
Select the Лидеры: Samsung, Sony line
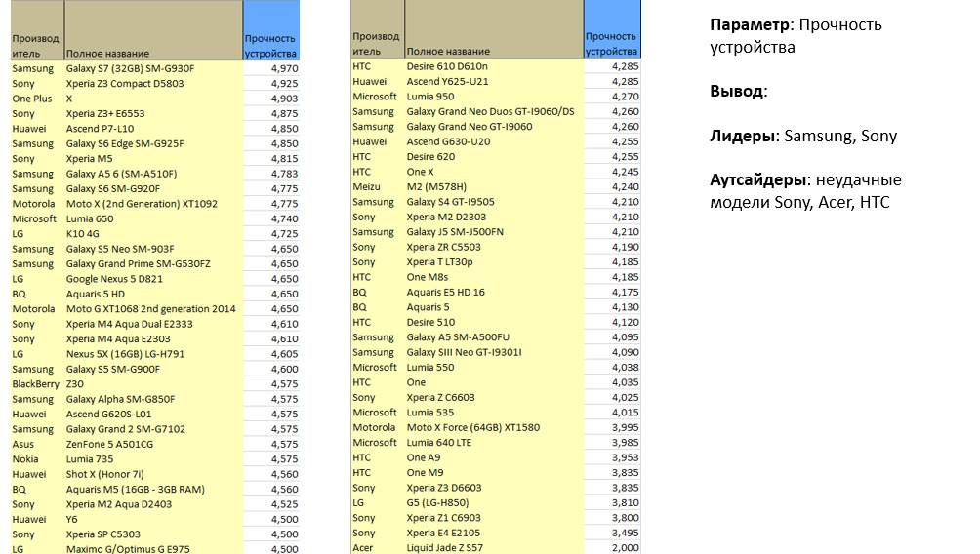(803, 137)
